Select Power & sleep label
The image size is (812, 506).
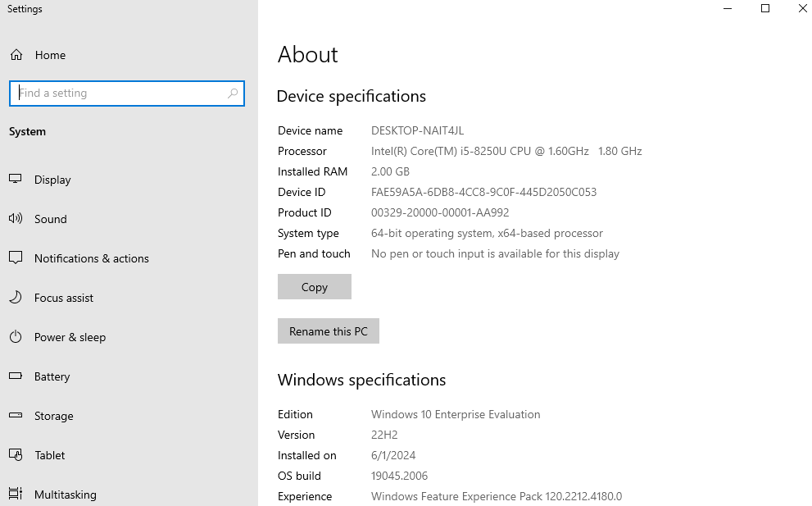click(70, 337)
